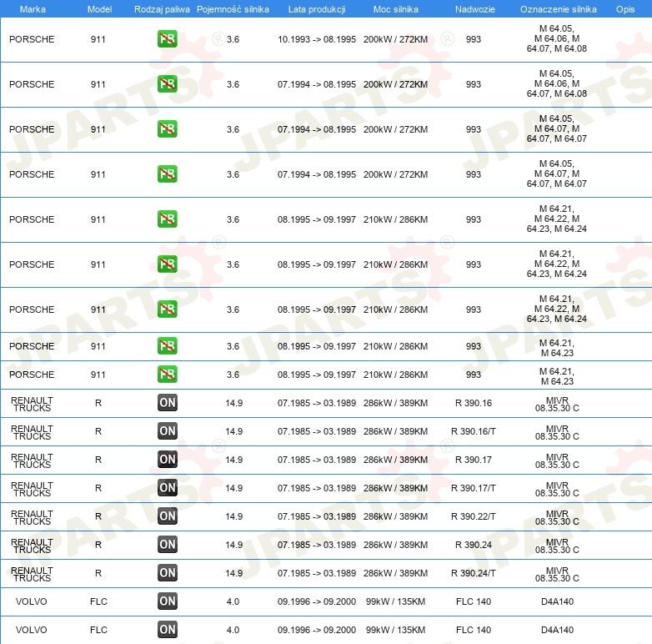This screenshot has height=644, width=652.
Task: Click diesel ON icon in R 390.24 row
Action: pos(167,544)
